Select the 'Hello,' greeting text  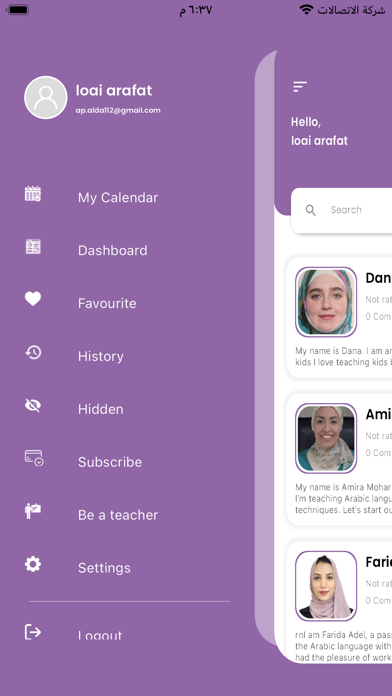click(x=306, y=122)
